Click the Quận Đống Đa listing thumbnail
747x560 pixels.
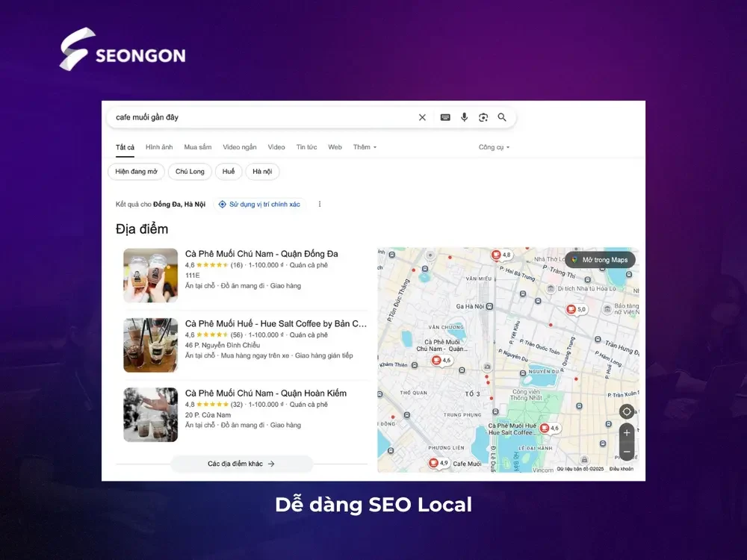coord(151,276)
